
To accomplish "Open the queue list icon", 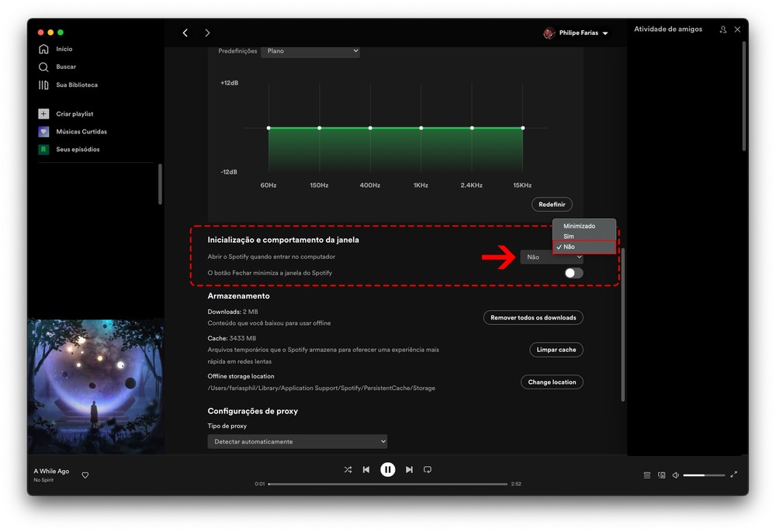I will (x=647, y=475).
